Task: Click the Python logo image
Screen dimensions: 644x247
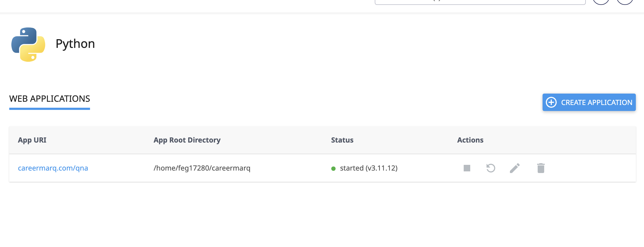Action: (28, 44)
